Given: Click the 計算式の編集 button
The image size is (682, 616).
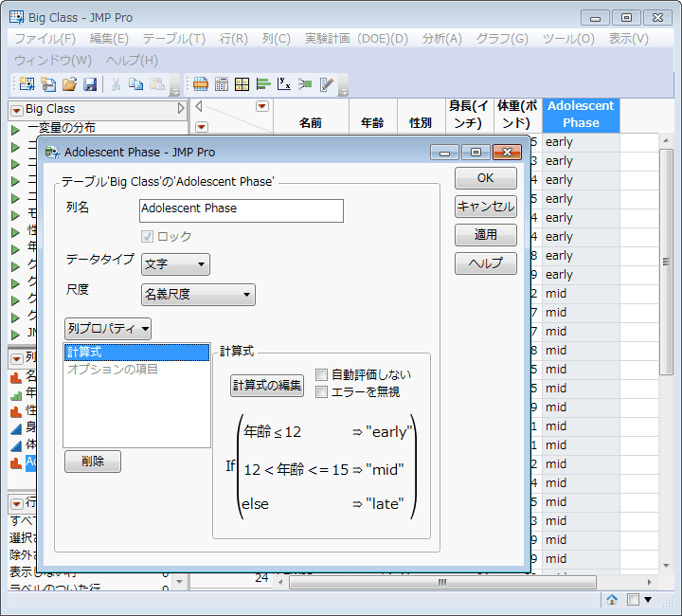Looking at the screenshot, I should pyautogui.click(x=267, y=385).
